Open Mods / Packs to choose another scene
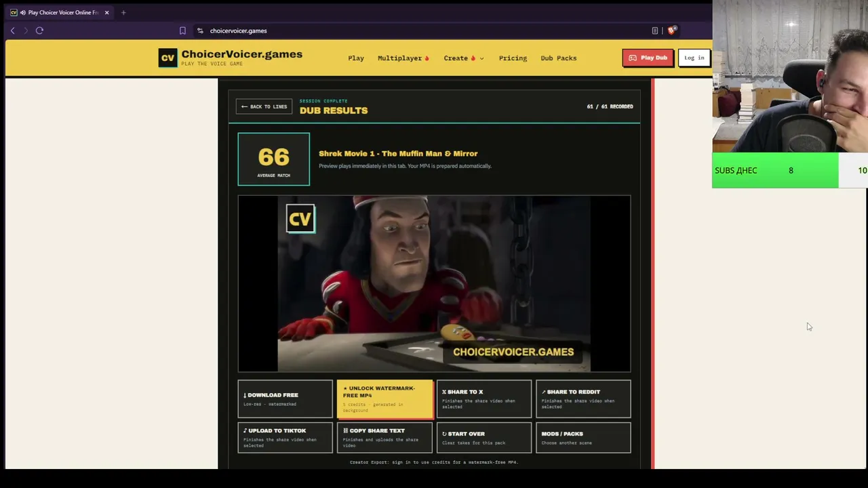The width and height of the screenshot is (868, 488). click(x=583, y=437)
